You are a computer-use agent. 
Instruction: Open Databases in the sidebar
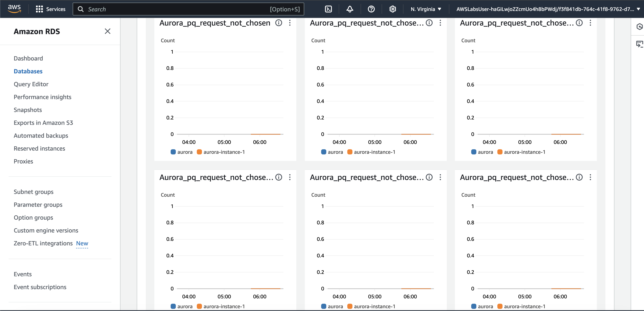tap(28, 71)
